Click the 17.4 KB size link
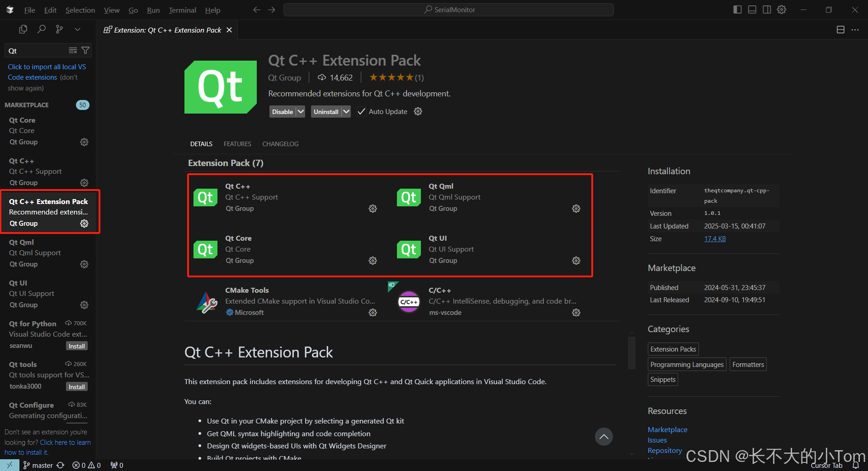Image resolution: width=868 pixels, height=471 pixels. (715, 239)
